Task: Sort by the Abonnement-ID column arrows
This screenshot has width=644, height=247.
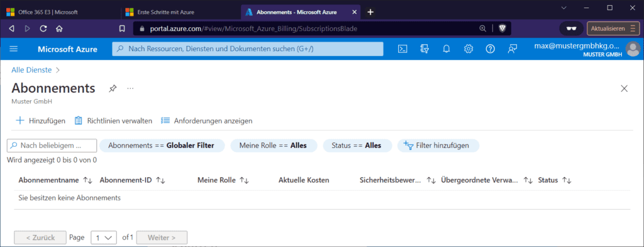Action: click(x=160, y=180)
